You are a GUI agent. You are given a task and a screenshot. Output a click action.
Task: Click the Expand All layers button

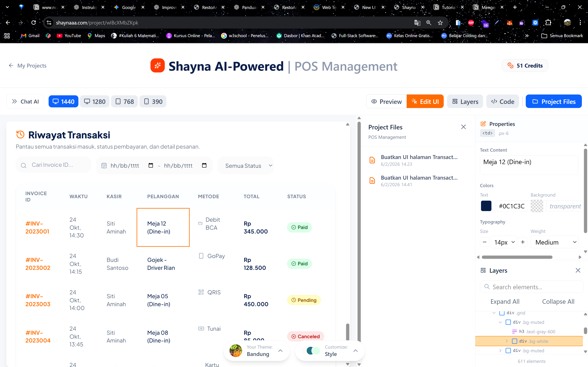coord(505,301)
